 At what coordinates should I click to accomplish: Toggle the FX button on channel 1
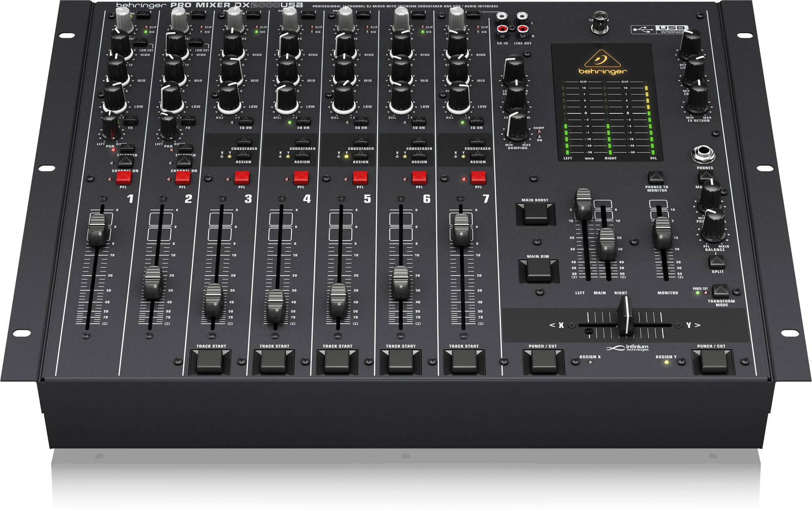131,121
